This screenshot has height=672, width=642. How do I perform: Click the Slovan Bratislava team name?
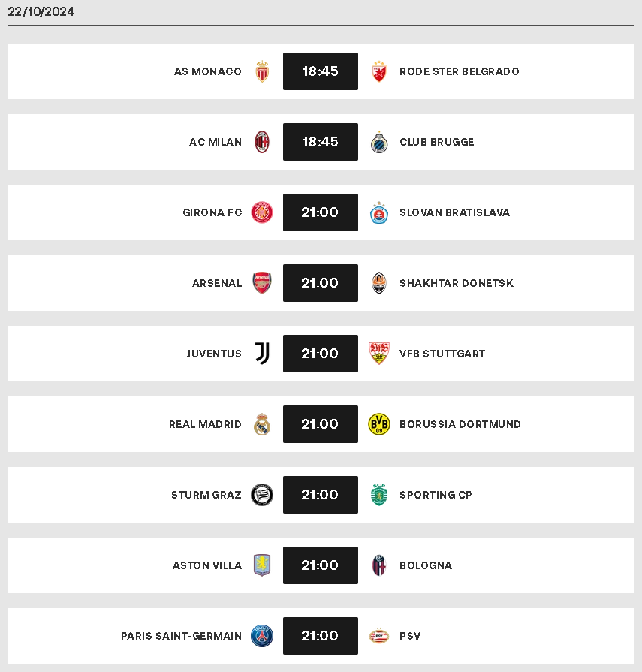[x=455, y=212]
